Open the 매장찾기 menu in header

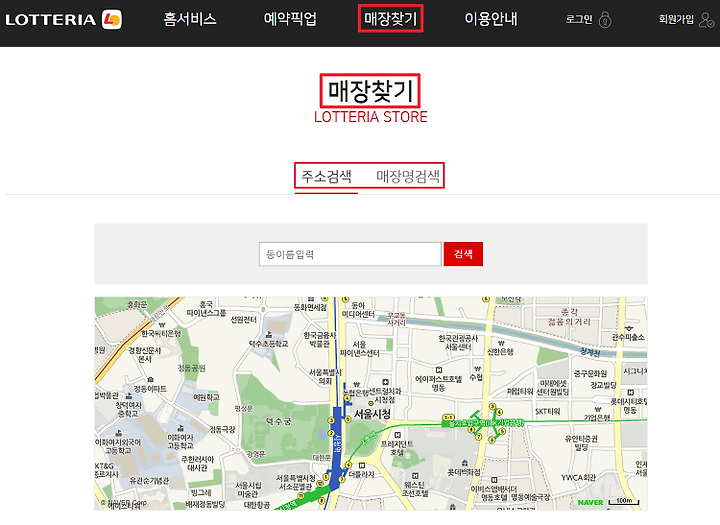click(390, 19)
